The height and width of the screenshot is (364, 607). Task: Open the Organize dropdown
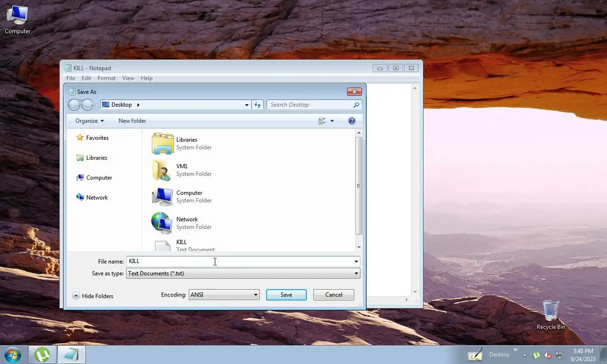click(x=89, y=121)
